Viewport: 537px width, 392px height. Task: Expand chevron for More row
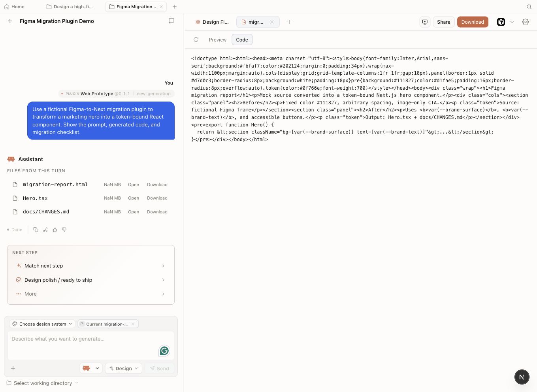click(x=163, y=294)
